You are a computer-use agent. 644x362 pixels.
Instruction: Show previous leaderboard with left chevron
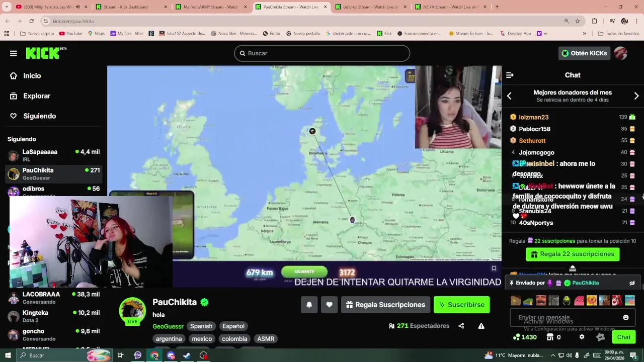[509, 96]
